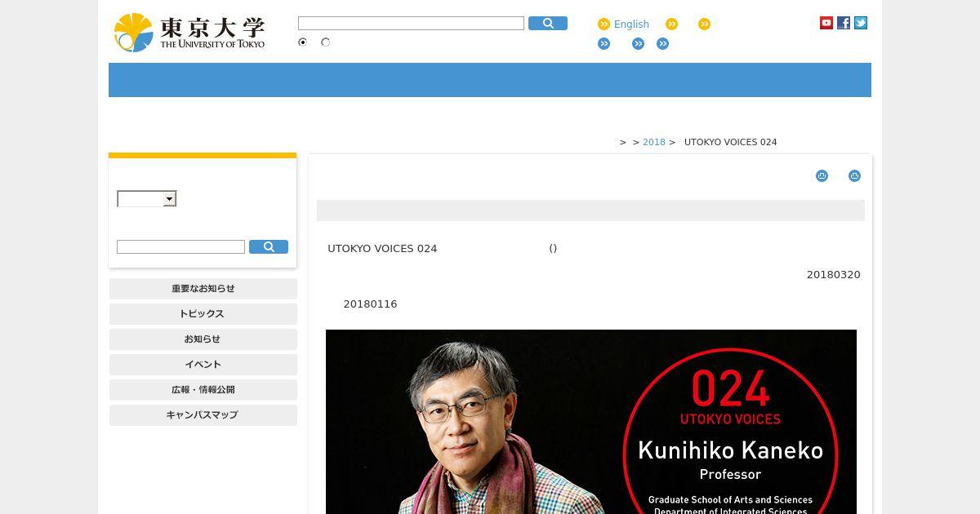Focus the sidebar keyword search field
The image size is (980, 514).
tap(180, 247)
